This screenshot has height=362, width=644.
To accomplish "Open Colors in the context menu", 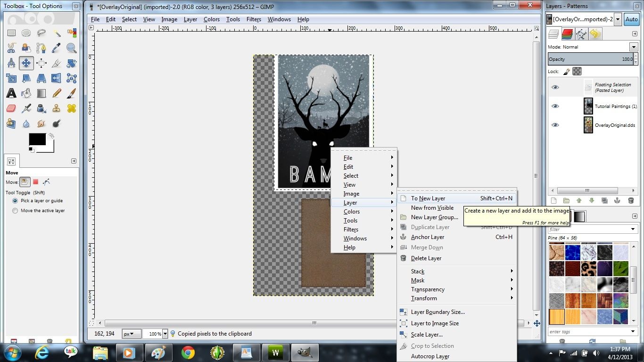I will click(363, 212).
